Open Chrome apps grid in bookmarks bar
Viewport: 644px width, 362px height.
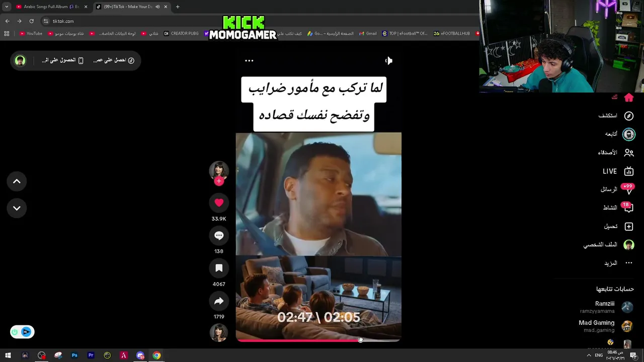tap(7, 34)
